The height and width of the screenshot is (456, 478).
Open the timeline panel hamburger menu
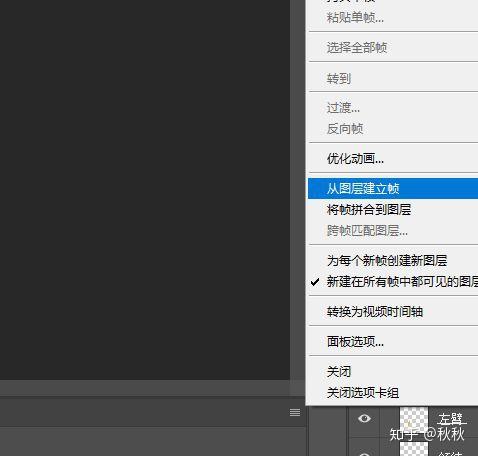295,412
